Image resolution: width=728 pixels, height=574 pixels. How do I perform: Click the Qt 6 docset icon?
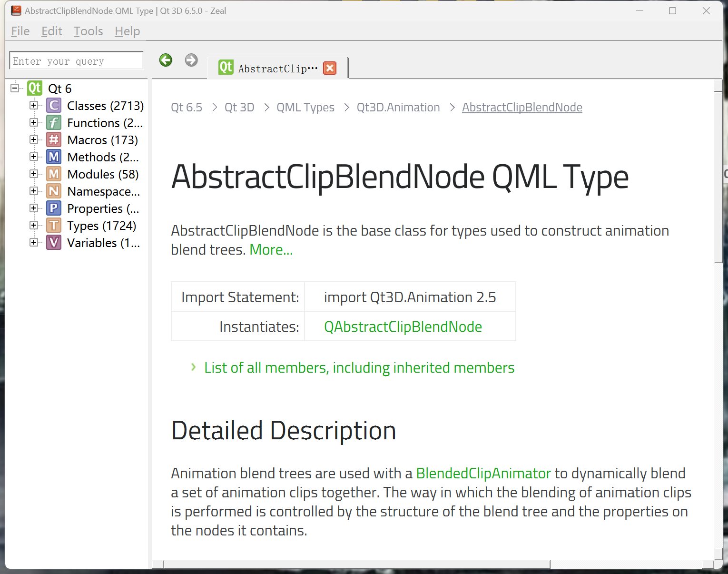click(35, 88)
